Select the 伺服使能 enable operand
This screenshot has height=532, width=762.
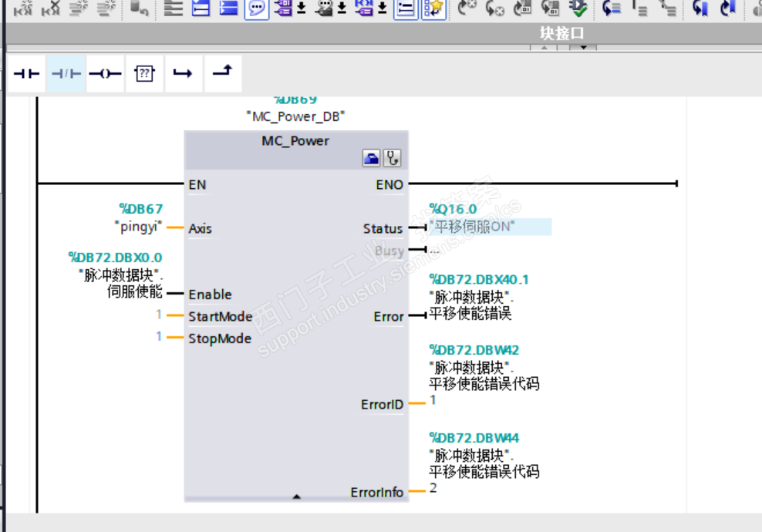coord(135,291)
